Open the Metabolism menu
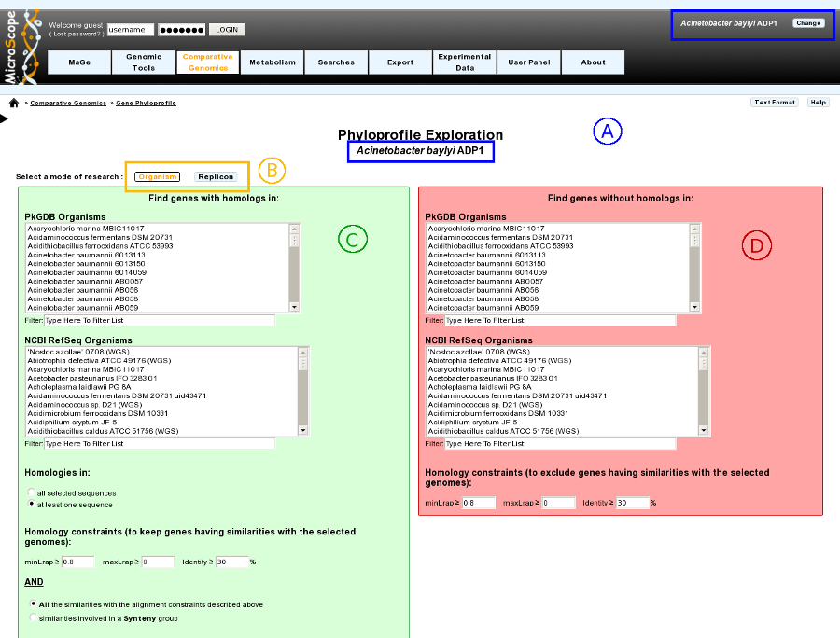Screen dimensions: 840x638 pyautogui.click(x=273, y=62)
